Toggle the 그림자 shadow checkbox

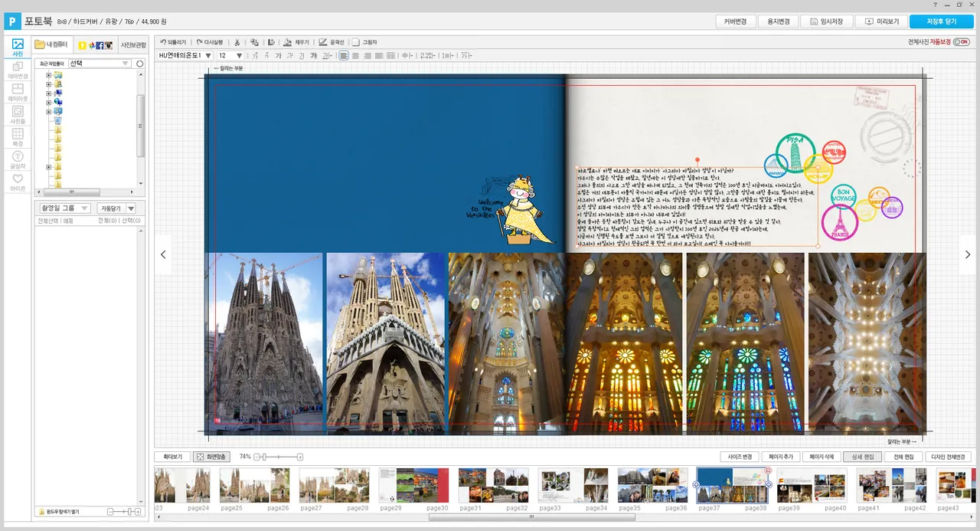tap(356, 42)
